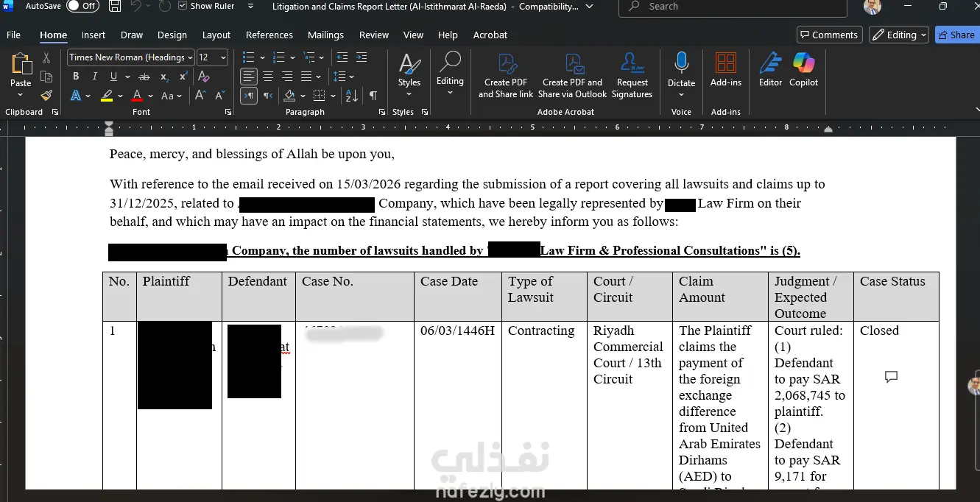Switch to the References tab
The height and width of the screenshot is (502, 980).
(269, 35)
